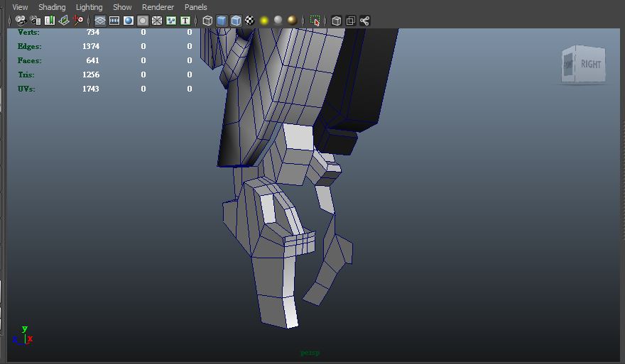Viewport: 625px width, 364px height.
Task: Click the yellow Use All Lights sphere
Action: click(264, 21)
